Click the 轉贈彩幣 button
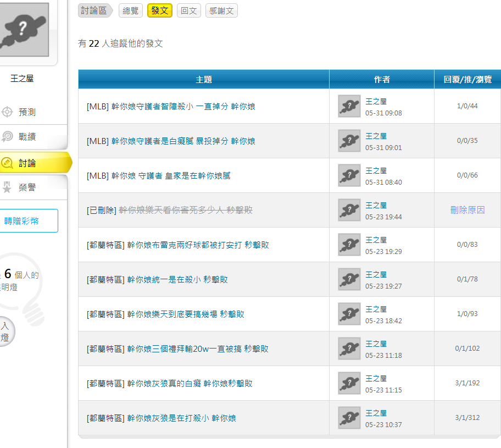 (x=28, y=220)
